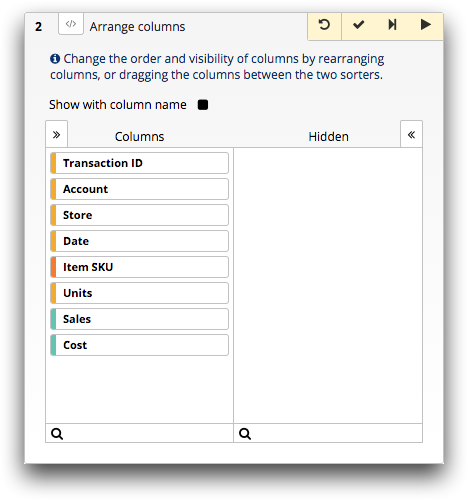Toggle Show with column name checkbox
This screenshot has height=500, width=468.
(x=203, y=105)
